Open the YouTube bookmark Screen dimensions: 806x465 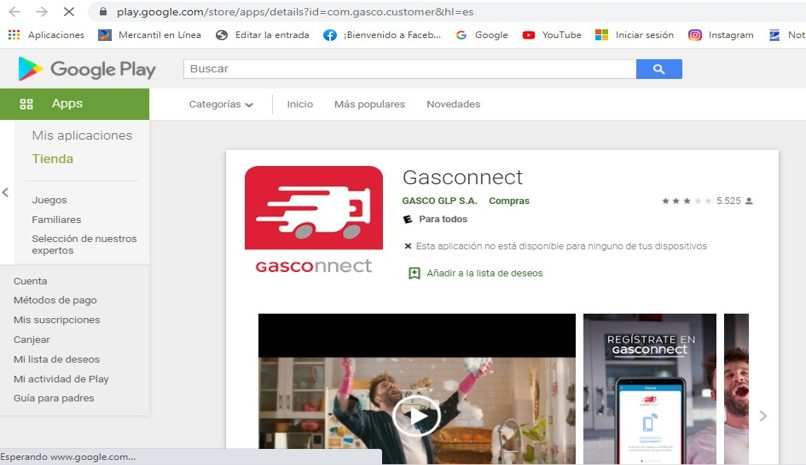(552, 35)
